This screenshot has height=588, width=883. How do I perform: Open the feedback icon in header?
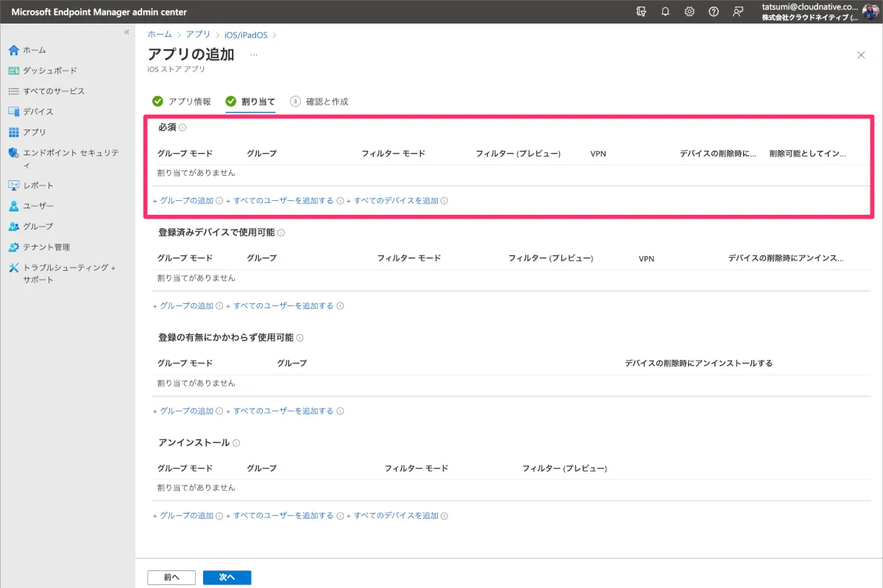[x=737, y=12]
